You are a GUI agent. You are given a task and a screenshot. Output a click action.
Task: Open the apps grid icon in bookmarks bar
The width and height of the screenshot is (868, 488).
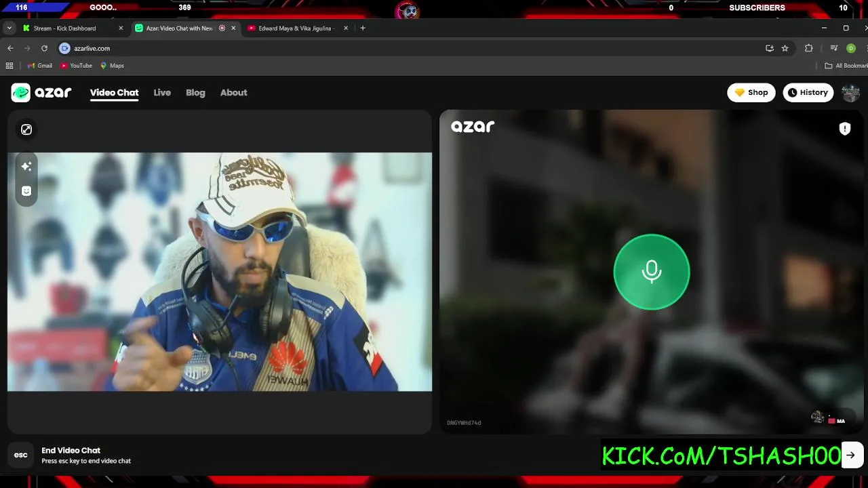(x=9, y=66)
